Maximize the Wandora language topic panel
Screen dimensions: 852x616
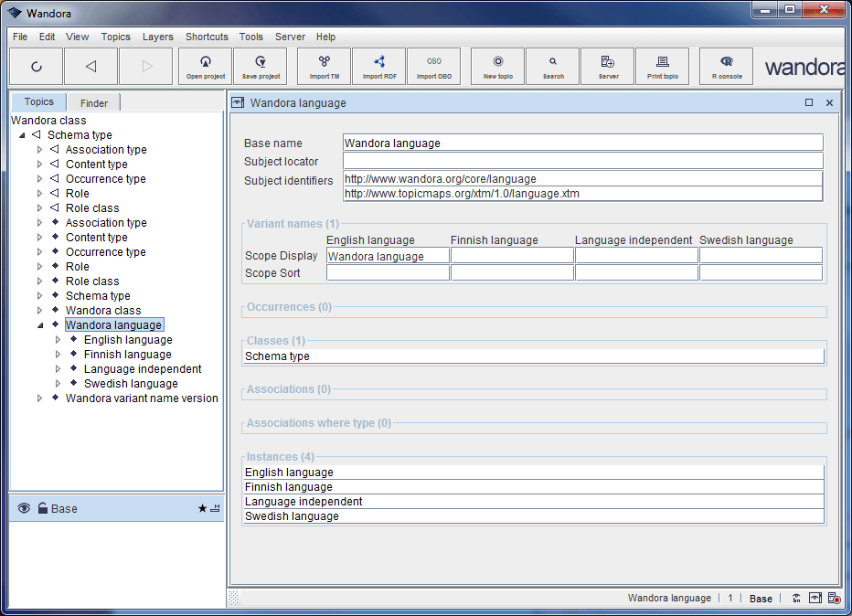[x=809, y=103]
